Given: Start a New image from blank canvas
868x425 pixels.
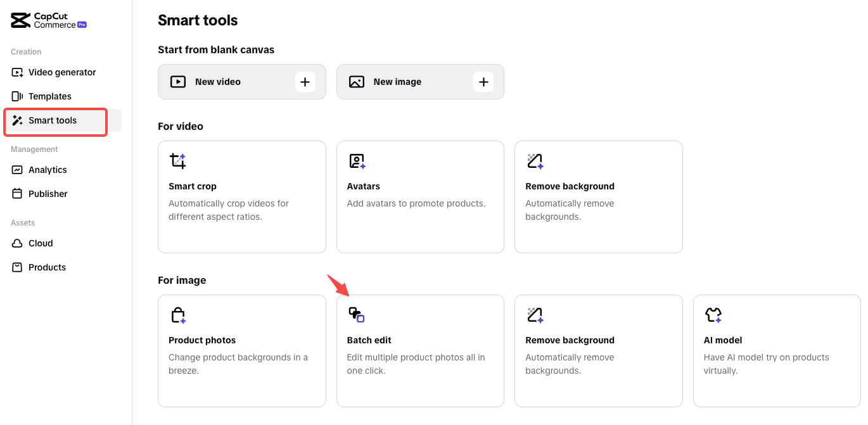Looking at the screenshot, I should tap(420, 82).
